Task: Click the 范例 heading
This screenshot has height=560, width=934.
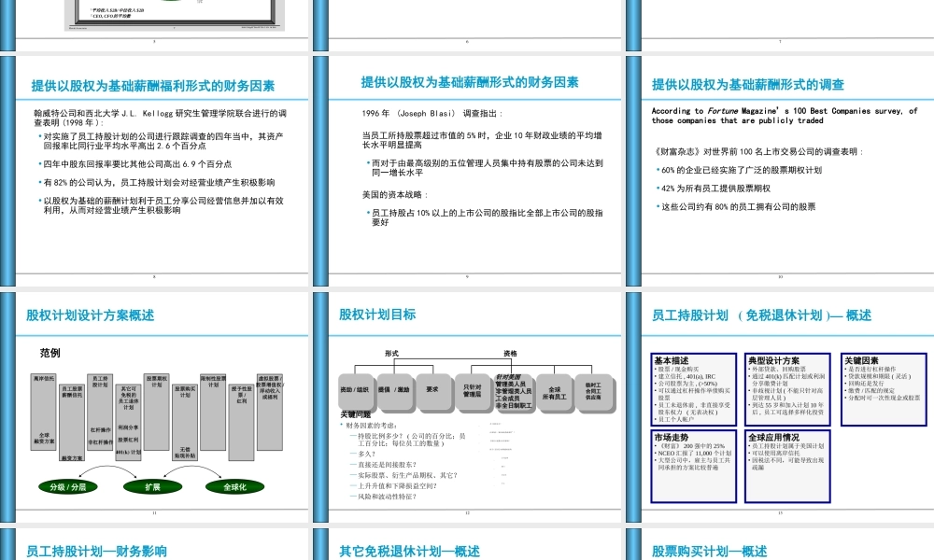Action: [x=50, y=353]
